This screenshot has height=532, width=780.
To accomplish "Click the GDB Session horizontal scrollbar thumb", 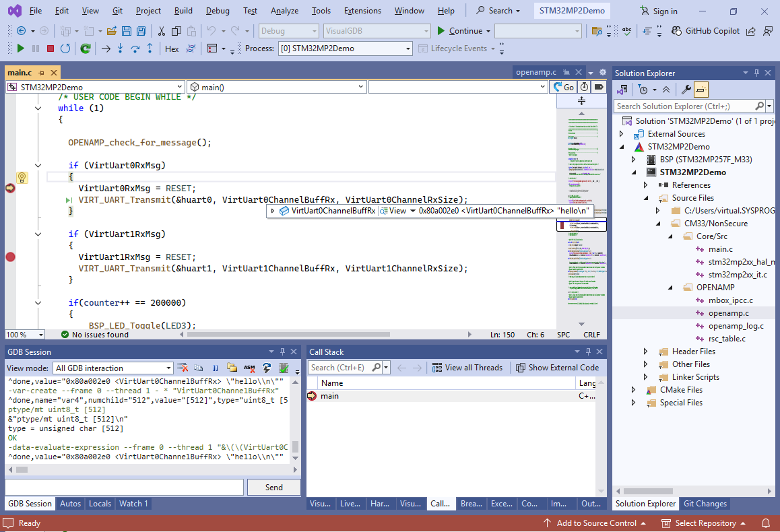I will (x=22, y=469).
